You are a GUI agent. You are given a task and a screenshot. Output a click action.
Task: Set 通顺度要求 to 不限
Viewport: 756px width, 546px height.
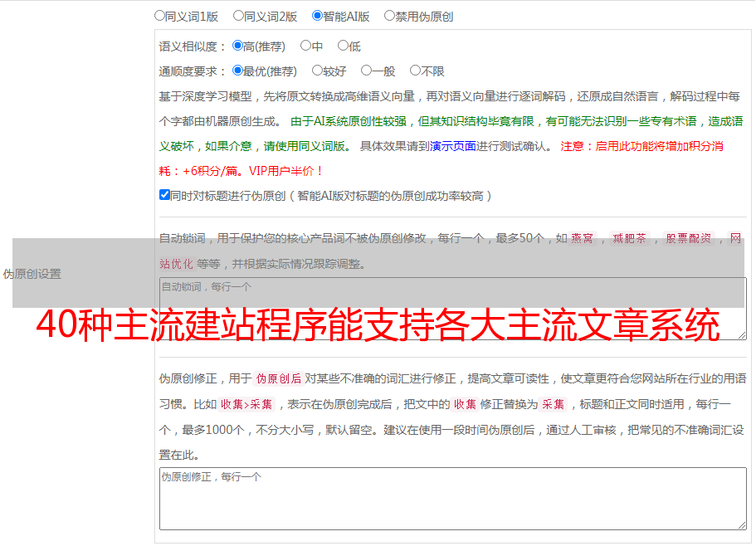415,71
